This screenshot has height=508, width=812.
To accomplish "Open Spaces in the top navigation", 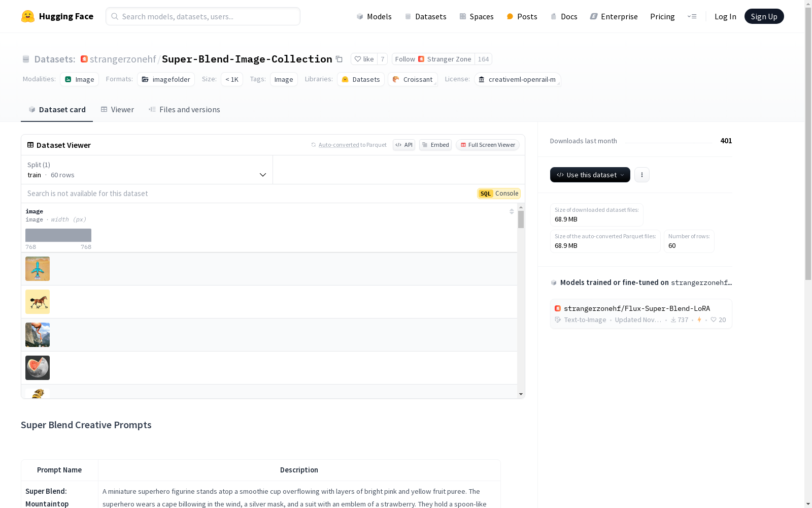I will 477,16.
